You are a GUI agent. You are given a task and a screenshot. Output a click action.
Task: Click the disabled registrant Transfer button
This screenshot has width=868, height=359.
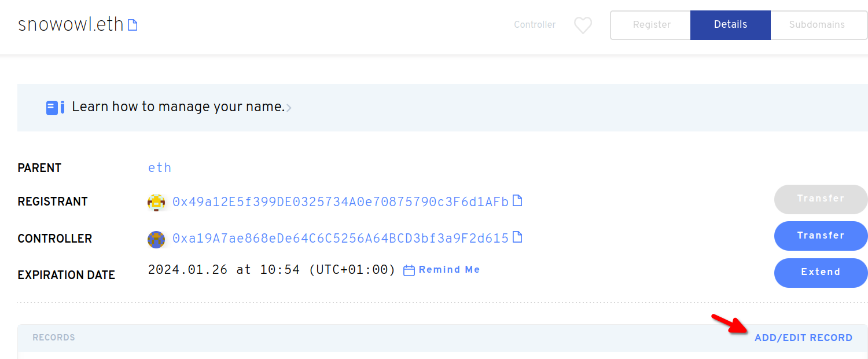coord(821,199)
